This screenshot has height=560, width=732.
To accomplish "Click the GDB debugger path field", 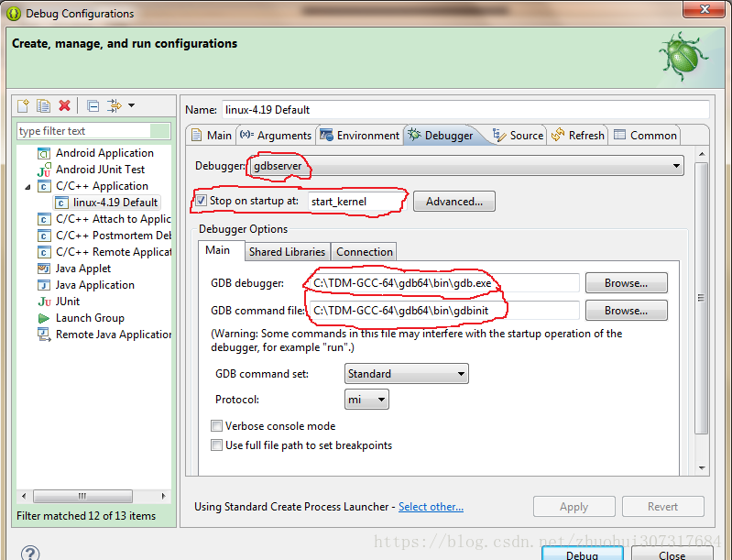I will (x=443, y=283).
